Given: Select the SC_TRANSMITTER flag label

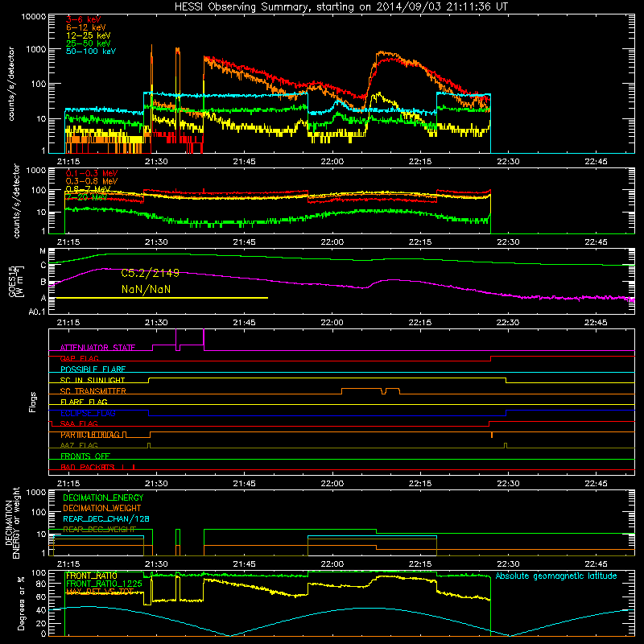Looking at the screenshot, I should point(93,391).
